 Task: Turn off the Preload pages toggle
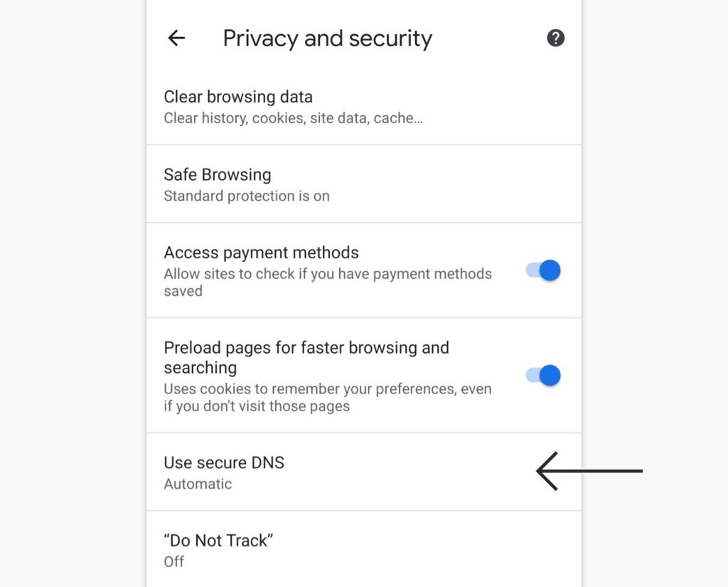(544, 376)
